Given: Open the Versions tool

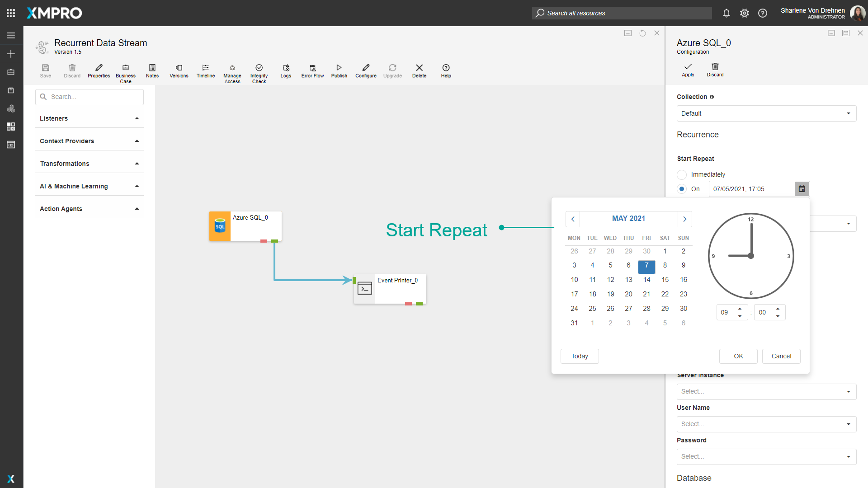Looking at the screenshot, I should [179, 71].
